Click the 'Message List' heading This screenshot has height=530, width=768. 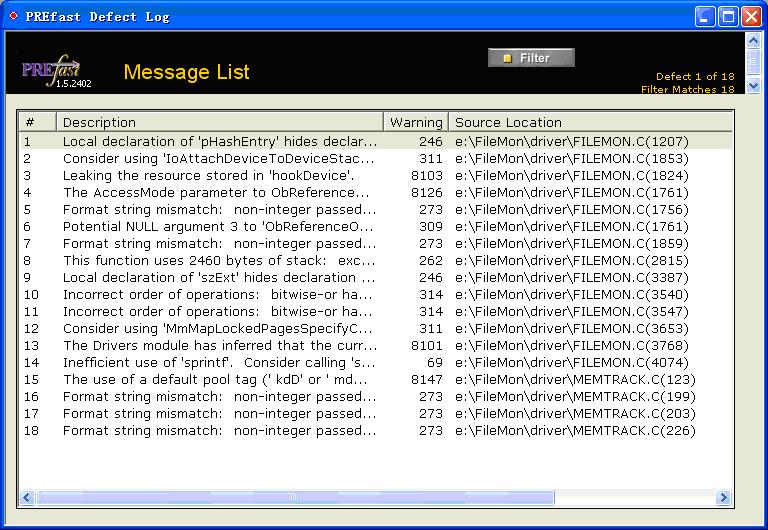click(187, 72)
